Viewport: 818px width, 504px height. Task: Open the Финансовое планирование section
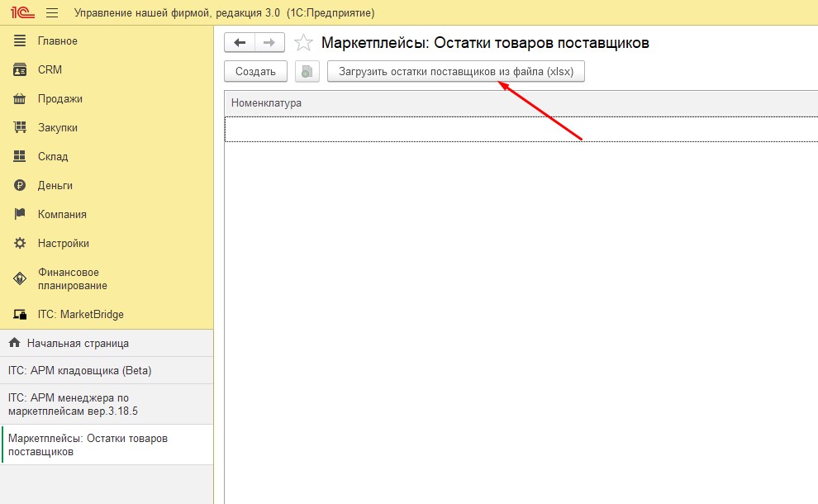point(72,278)
